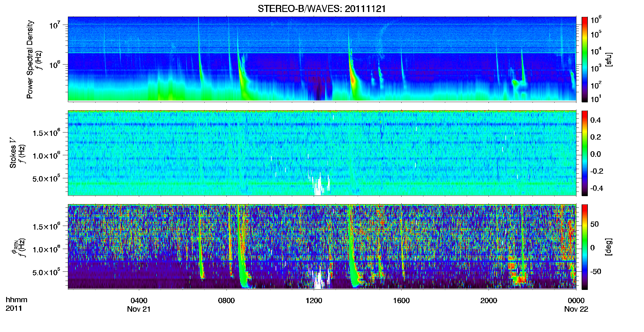
Task: Click the 1200 time tick label
Action: point(314,301)
